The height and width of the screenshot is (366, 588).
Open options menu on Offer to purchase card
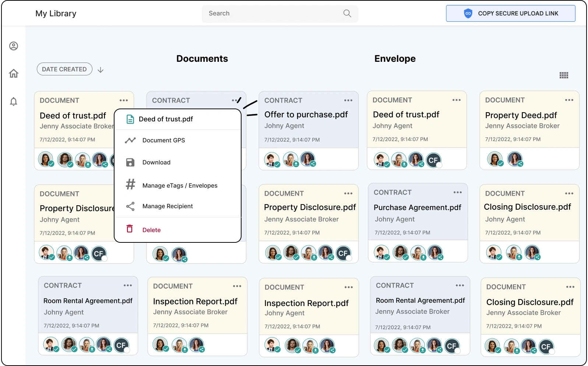coord(348,100)
